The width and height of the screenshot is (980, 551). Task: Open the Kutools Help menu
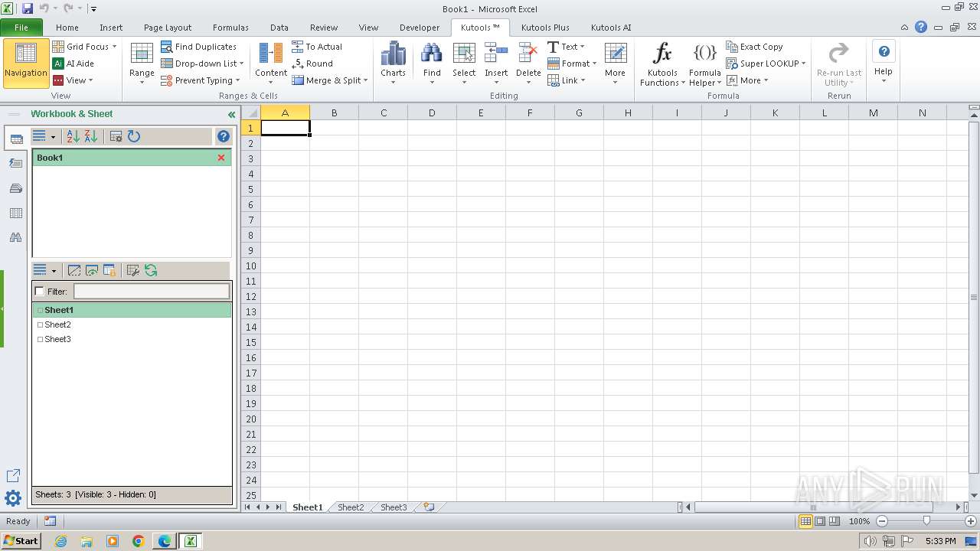click(x=884, y=63)
